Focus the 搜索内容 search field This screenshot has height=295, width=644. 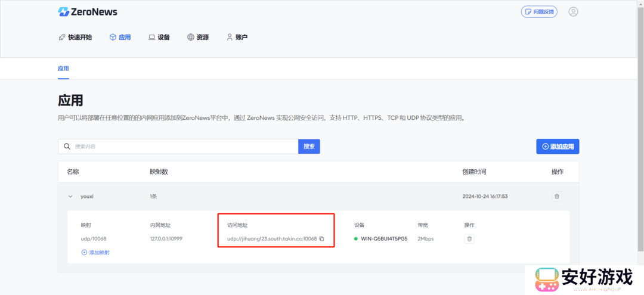182,147
